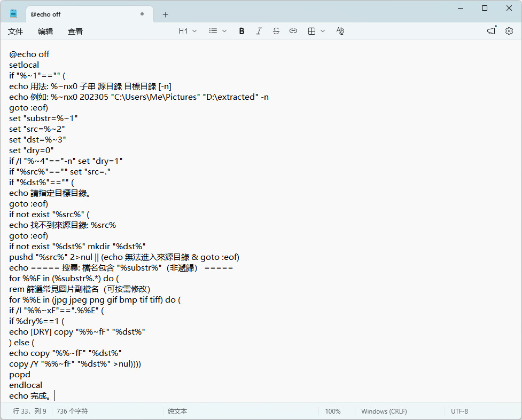
Task: Open the 文件 menu
Action: pyautogui.click(x=15, y=31)
